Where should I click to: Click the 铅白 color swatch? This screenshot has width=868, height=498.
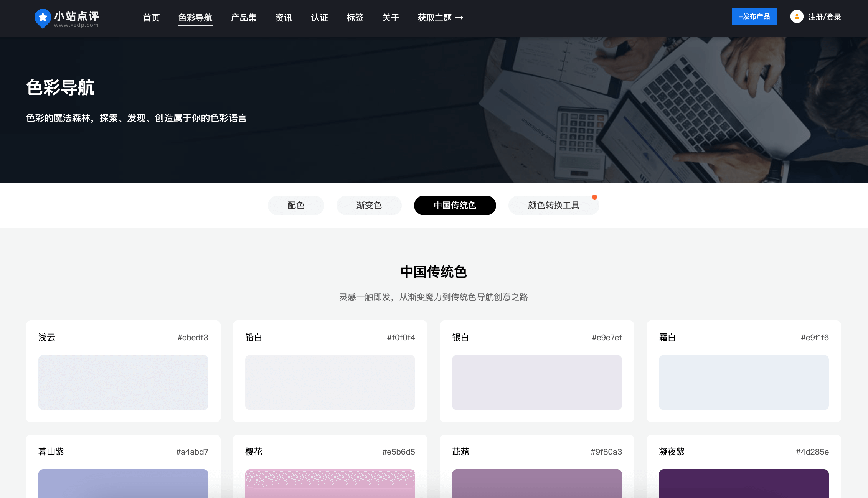pos(330,383)
